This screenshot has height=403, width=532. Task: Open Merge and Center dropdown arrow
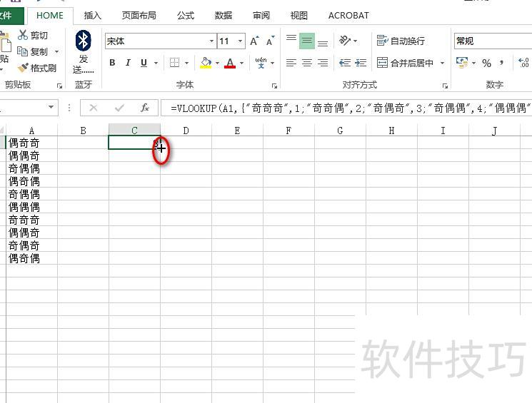pos(442,63)
